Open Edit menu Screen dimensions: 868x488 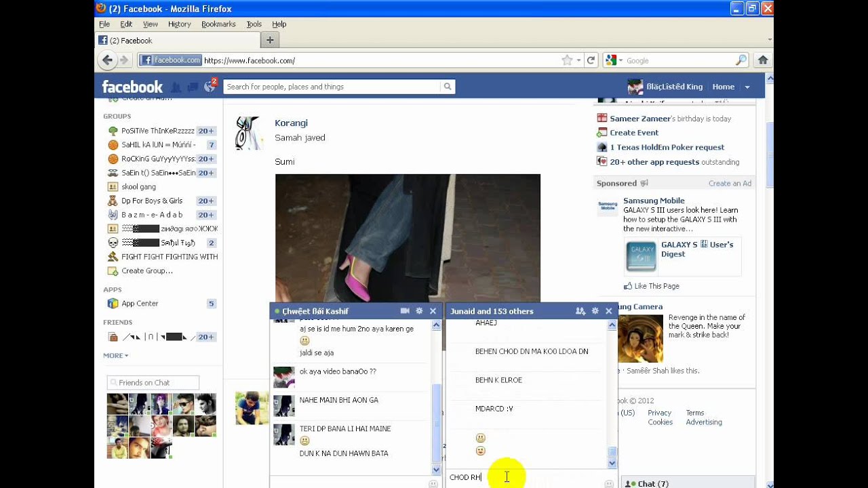[126, 24]
